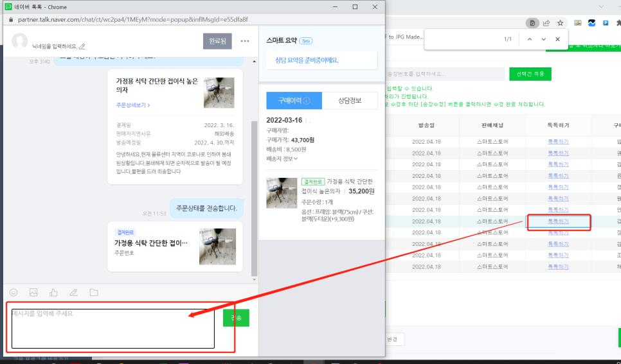The width and height of the screenshot is (621, 364).
Task: Close the Chrome find bar
Action: [x=557, y=39]
